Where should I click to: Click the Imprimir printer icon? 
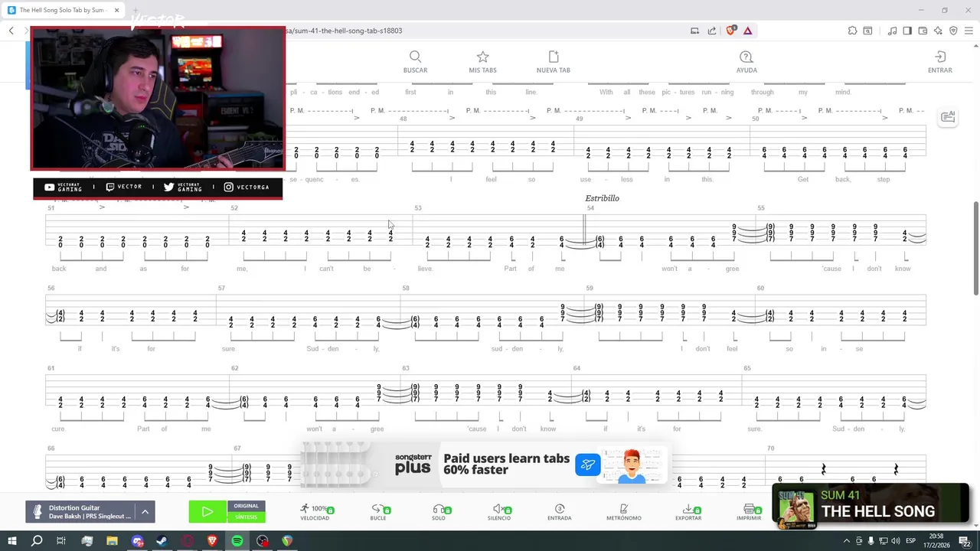coord(749,512)
